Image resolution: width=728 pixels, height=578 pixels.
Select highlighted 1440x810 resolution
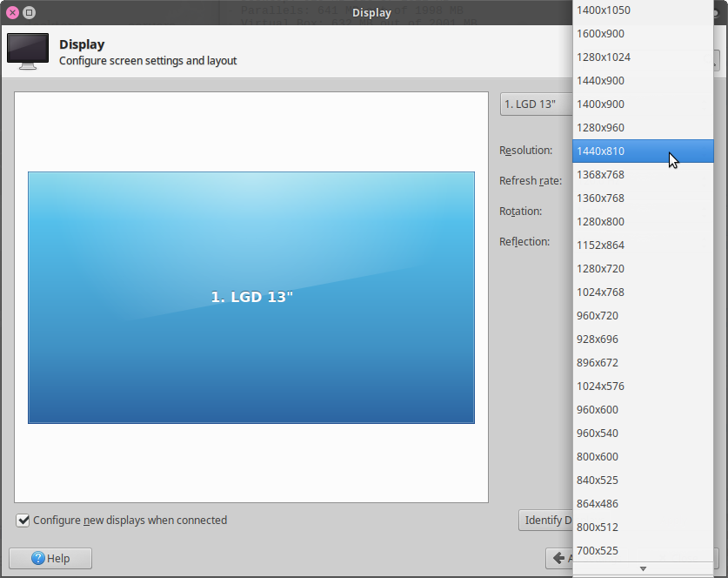pyautogui.click(x=643, y=151)
